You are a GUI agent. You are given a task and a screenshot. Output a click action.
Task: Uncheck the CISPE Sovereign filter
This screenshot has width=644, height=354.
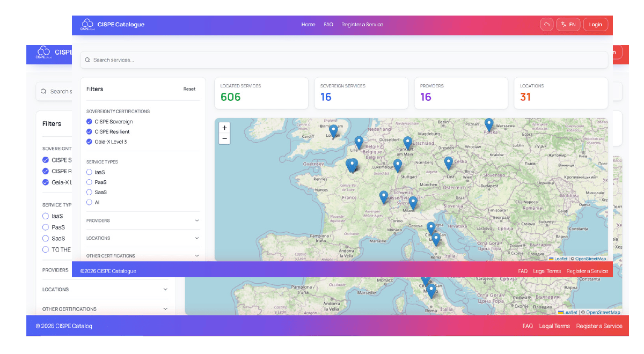pos(89,122)
